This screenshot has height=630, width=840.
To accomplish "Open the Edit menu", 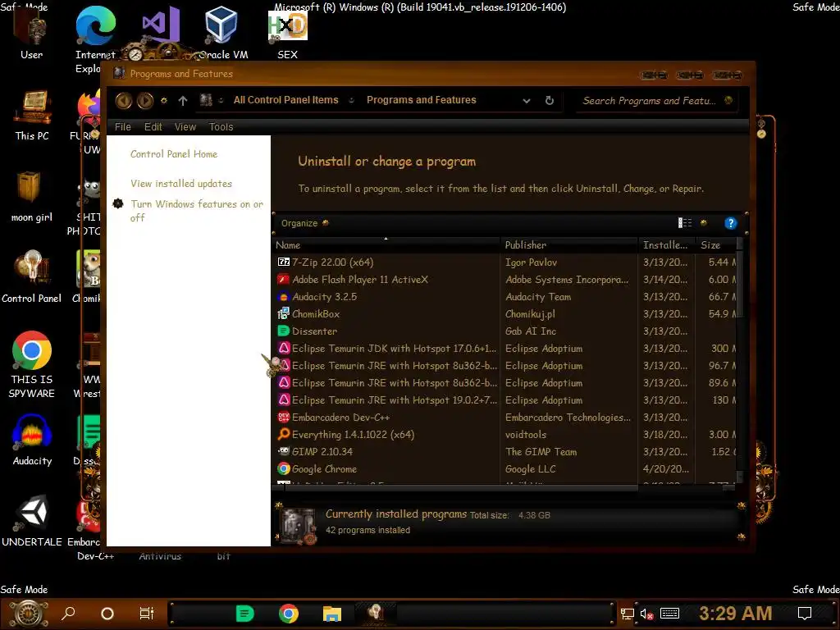I will [153, 127].
